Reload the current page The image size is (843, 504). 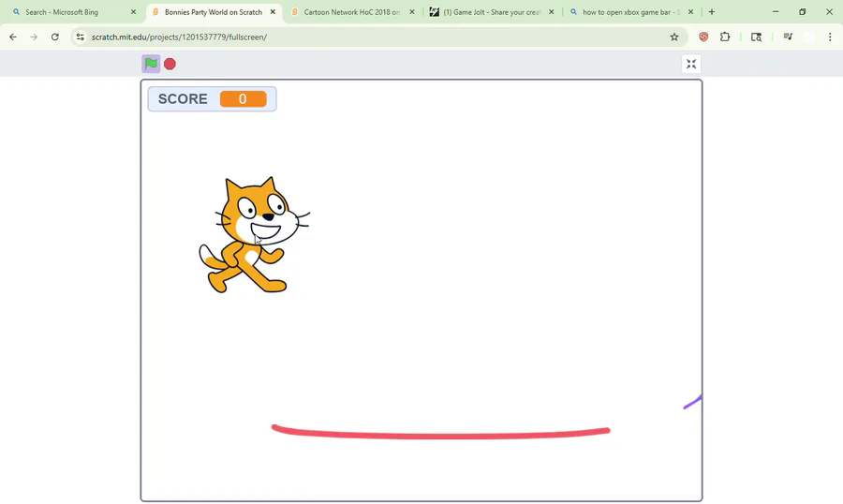(x=55, y=37)
